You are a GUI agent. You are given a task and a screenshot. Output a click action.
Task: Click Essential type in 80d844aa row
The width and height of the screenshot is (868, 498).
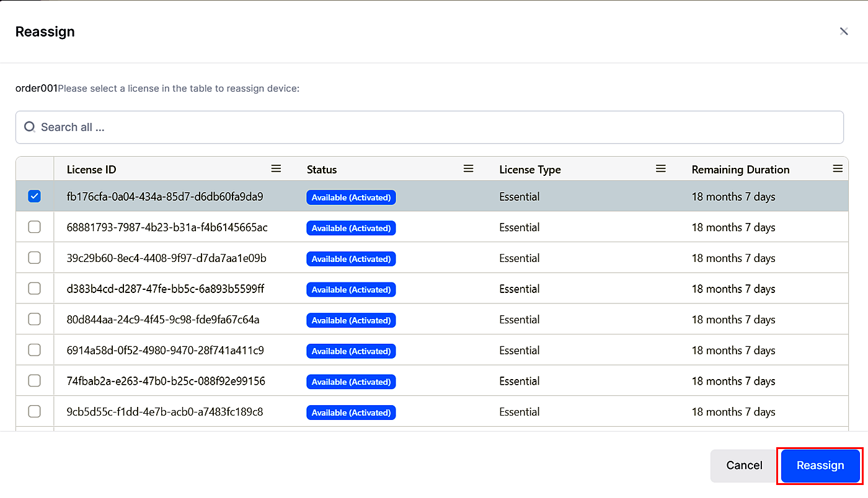click(520, 320)
